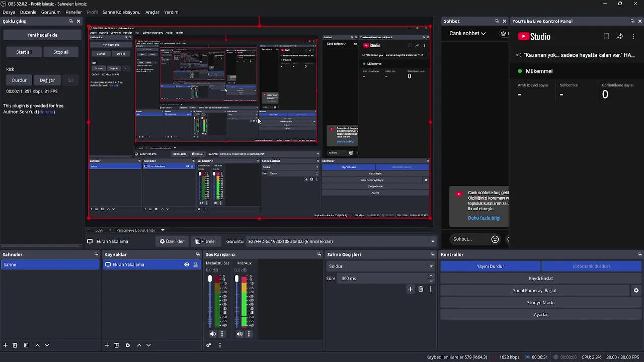Open the scene transition three-dot properties menu
This screenshot has width=644, height=362.
click(x=431, y=289)
